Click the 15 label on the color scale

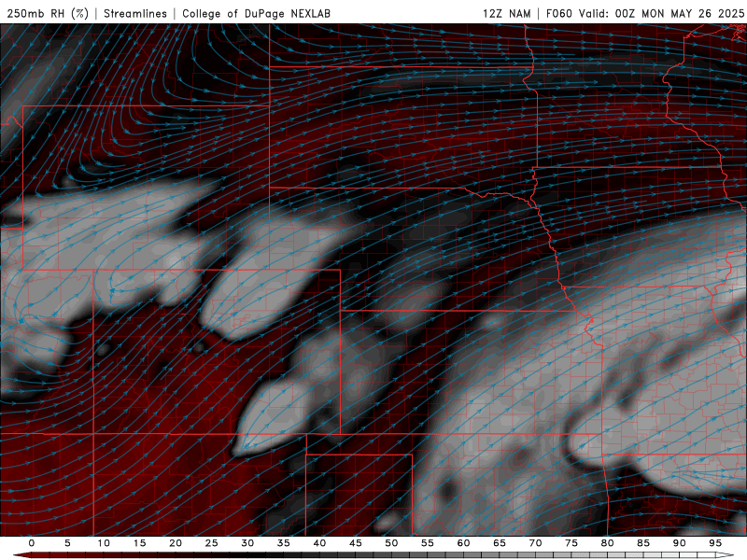click(x=139, y=543)
